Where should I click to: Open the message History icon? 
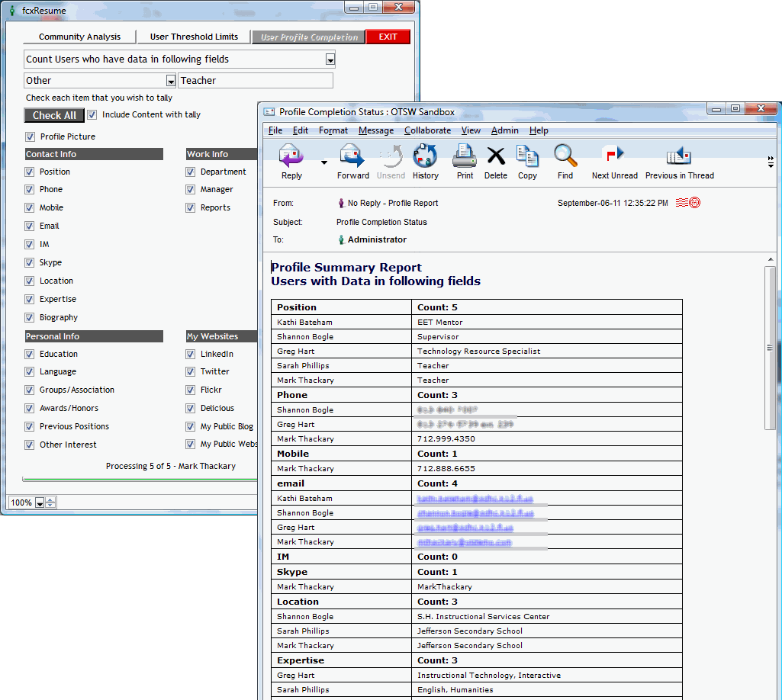coord(425,157)
